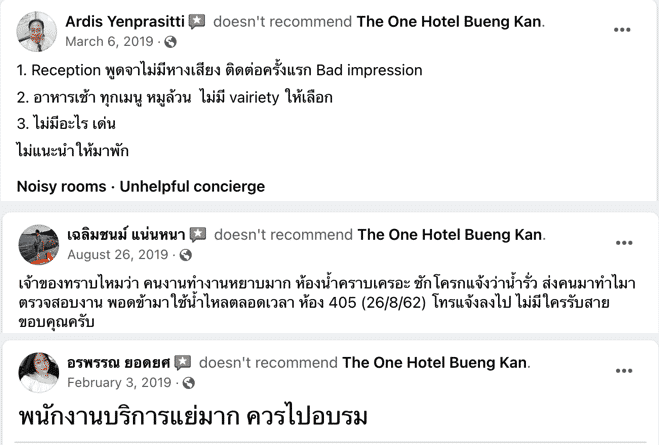Screen dimensions: 659x448
Task: Click the reviewer badge icon next to เฉลิมชนม์ แน่นหนา
Action: coord(198,235)
